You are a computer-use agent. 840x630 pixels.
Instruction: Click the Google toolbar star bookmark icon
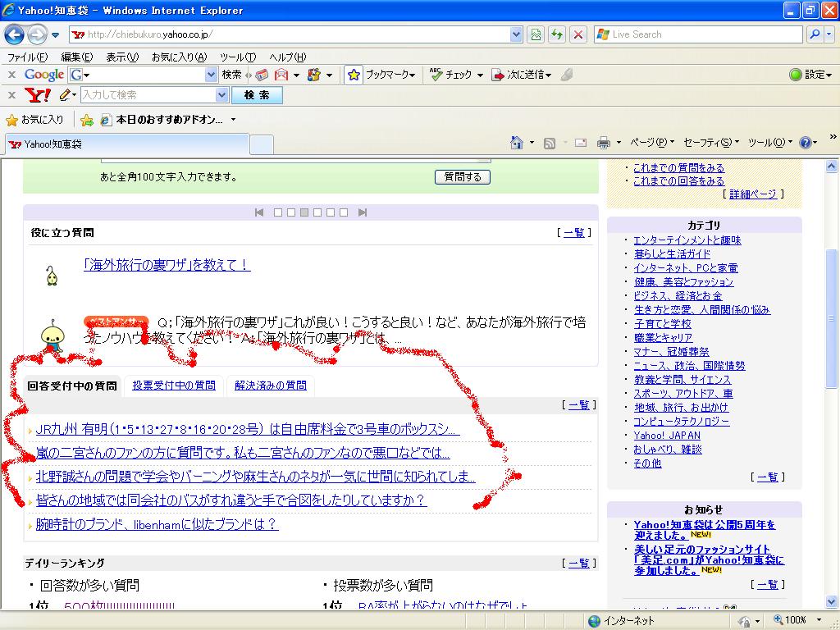click(353, 75)
